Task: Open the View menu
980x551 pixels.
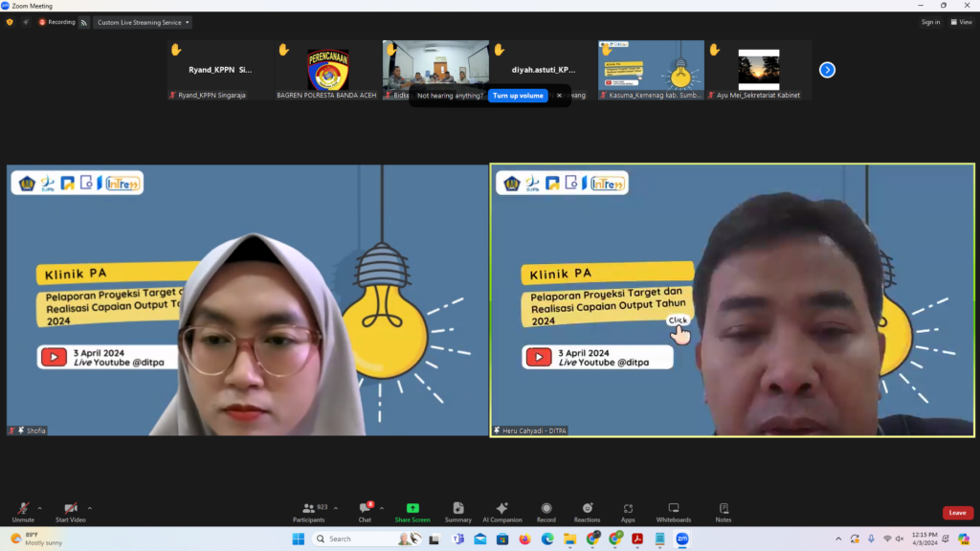Action: pyautogui.click(x=962, y=22)
